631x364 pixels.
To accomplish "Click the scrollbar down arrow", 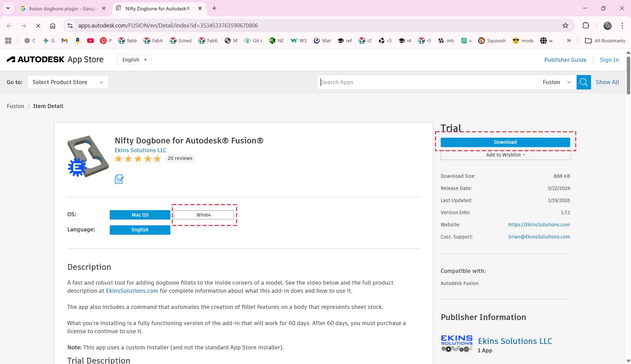I will point(628,361).
